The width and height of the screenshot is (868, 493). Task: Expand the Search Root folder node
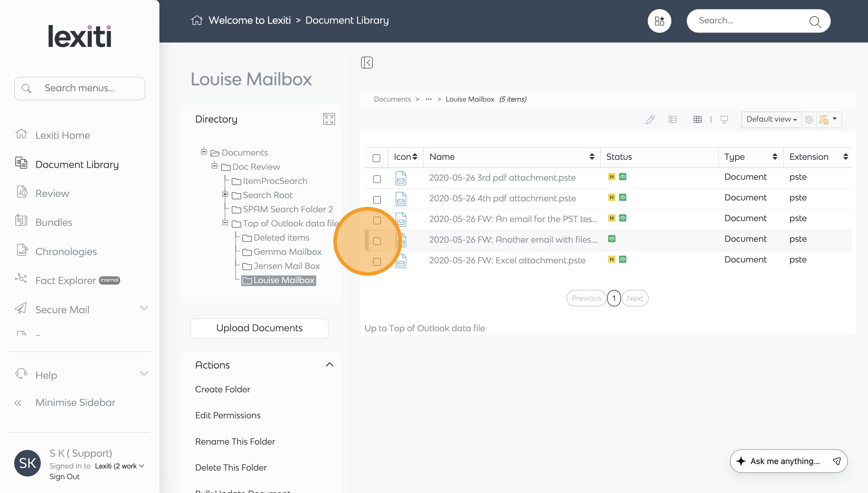tap(225, 194)
